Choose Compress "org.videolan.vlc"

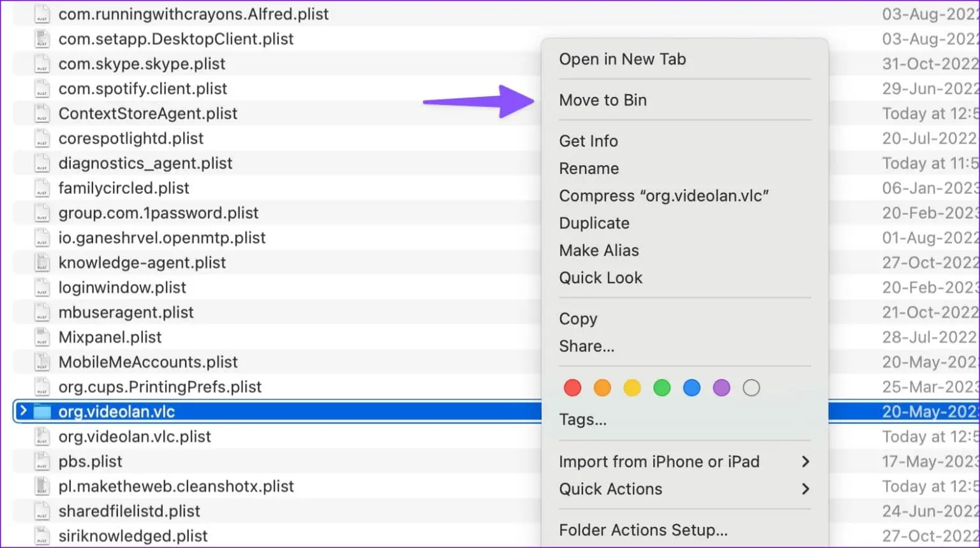point(664,196)
